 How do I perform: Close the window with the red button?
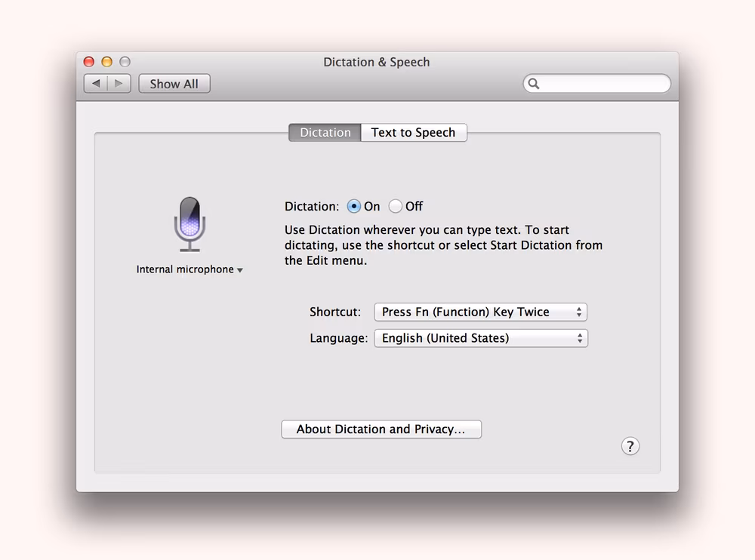click(x=89, y=62)
